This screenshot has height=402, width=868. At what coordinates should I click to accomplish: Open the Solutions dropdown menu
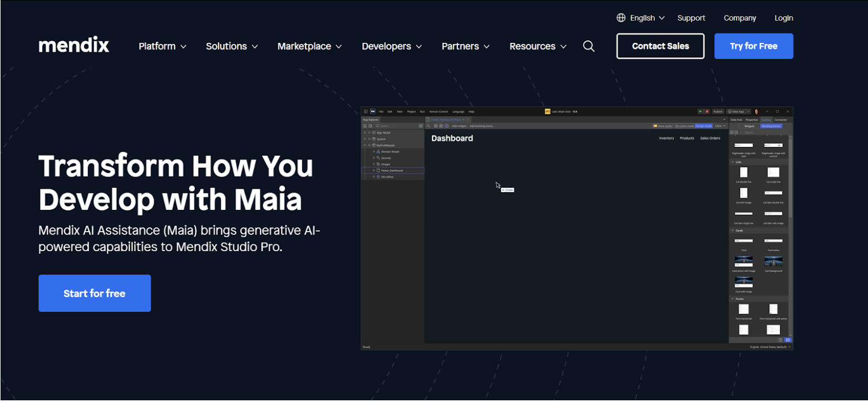point(232,46)
